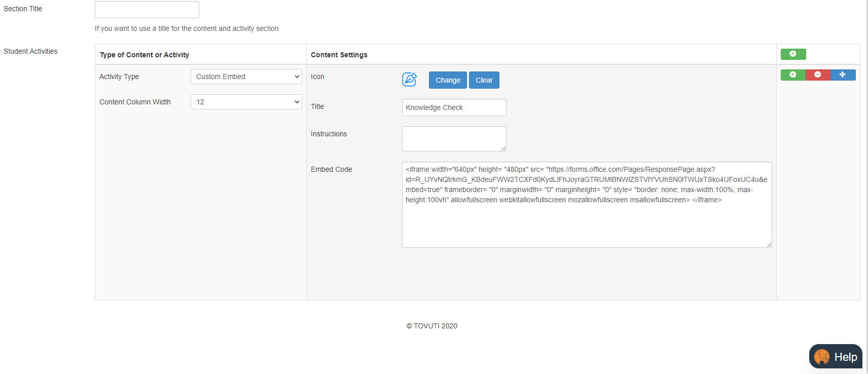Focus the Section Title input field
This screenshot has height=374, width=868.
click(147, 10)
